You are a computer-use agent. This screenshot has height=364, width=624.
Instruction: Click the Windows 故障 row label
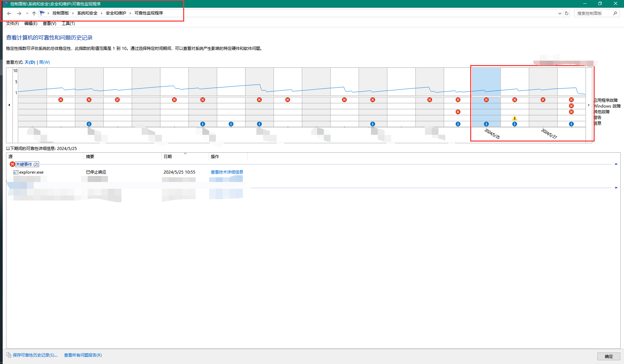[x=607, y=106]
